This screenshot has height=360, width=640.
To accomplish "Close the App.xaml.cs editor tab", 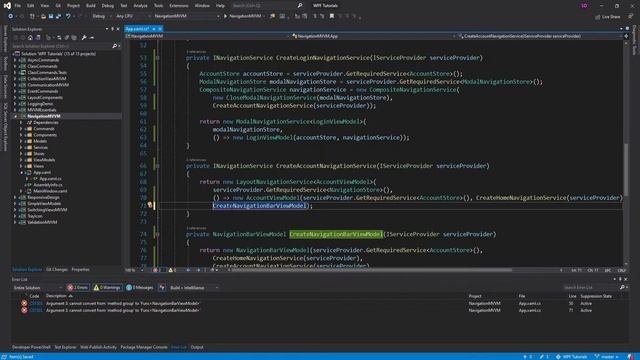I will coord(160,29).
